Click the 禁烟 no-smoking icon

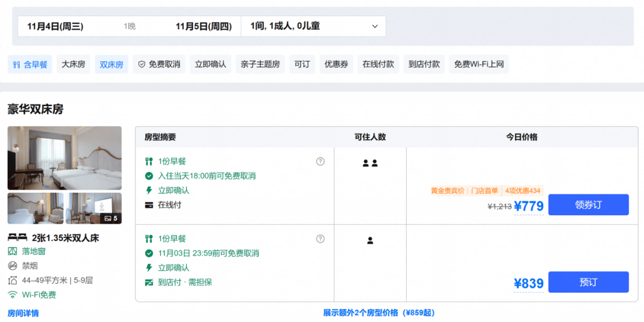tap(13, 266)
